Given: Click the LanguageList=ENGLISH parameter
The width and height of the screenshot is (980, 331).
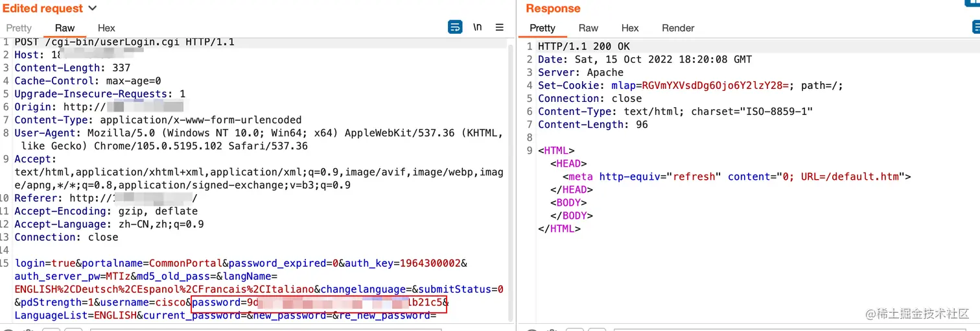Looking at the screenshot, I should coord(75,315).
